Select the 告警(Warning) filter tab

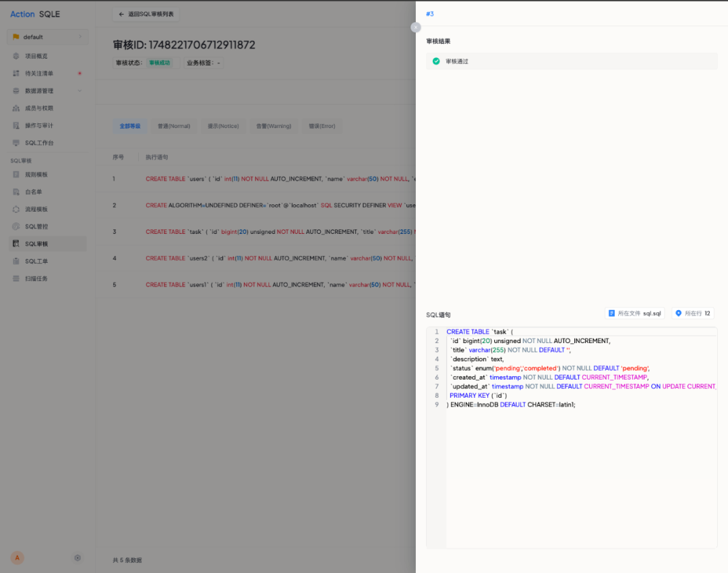click(274, 126)
